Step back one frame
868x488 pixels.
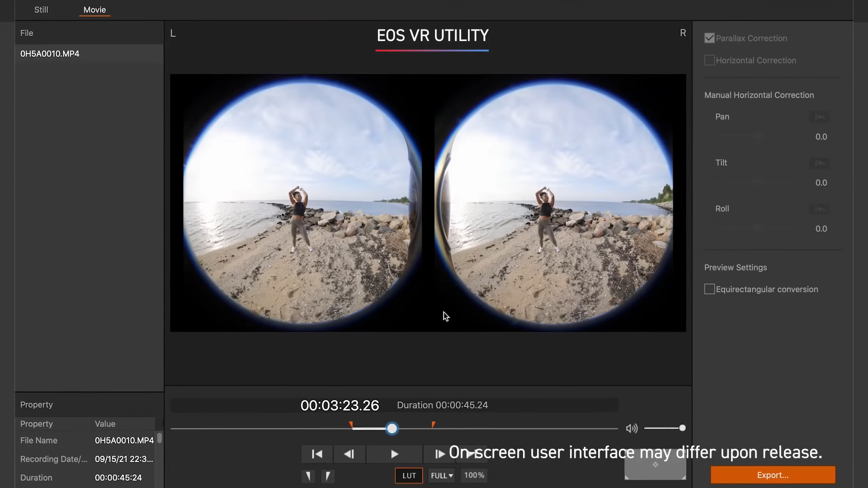pyautogui.click(x=349, y=454)
